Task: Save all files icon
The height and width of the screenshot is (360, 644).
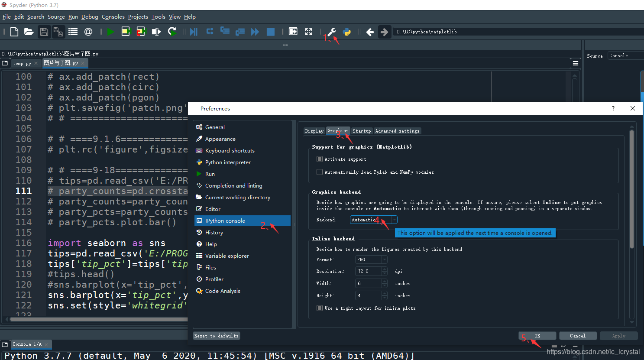Action: coord(58,32)
